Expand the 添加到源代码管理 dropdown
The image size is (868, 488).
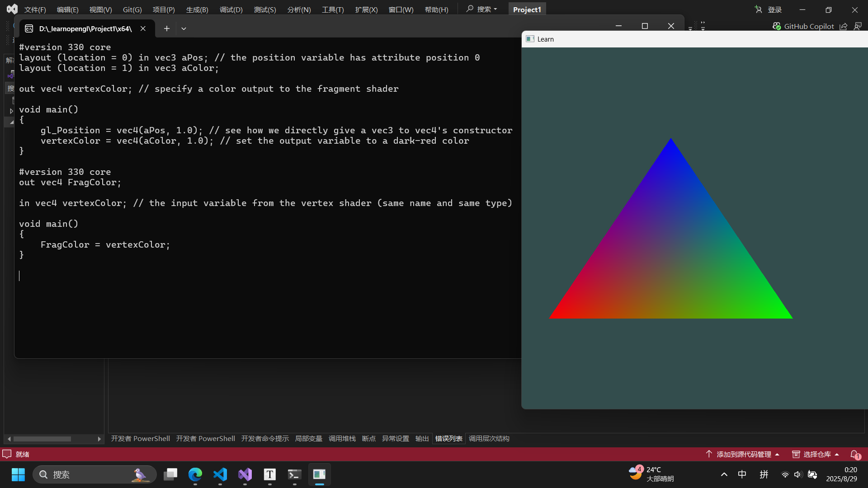pyautogui.click(x=778, y=454)
